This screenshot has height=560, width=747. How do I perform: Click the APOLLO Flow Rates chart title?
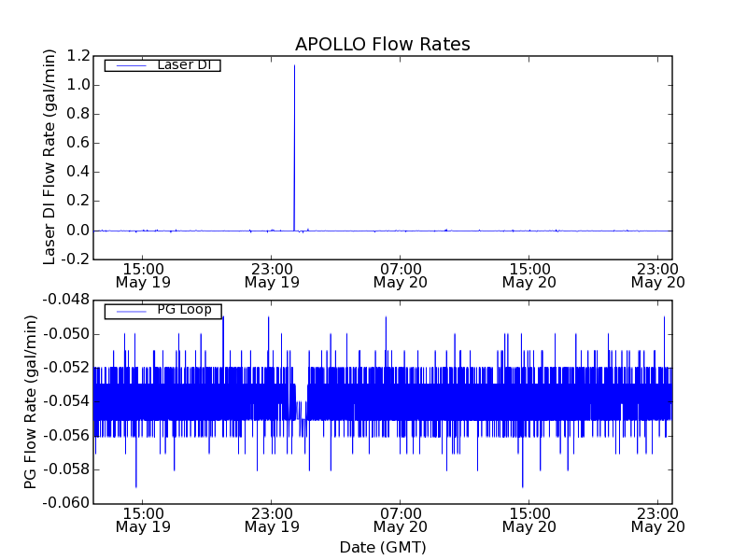382,45
